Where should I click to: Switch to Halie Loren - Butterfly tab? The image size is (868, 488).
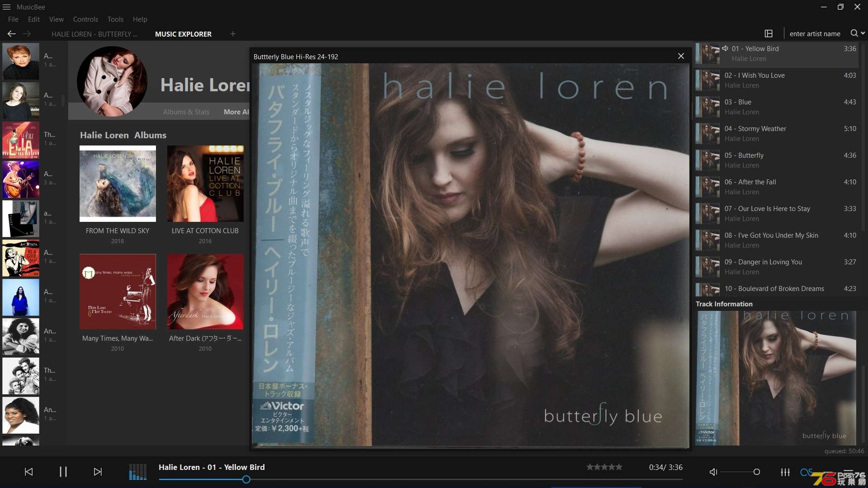click(x=94, y=34)
